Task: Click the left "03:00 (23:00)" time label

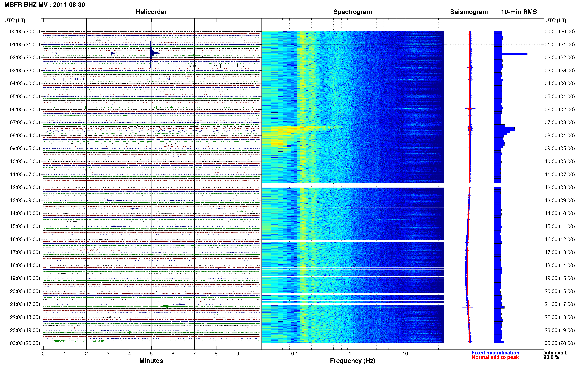Action: pos(25,71)
